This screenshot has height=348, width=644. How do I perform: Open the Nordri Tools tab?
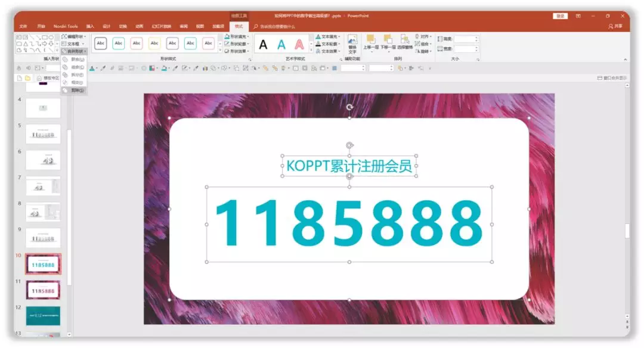tap(66, 26)
